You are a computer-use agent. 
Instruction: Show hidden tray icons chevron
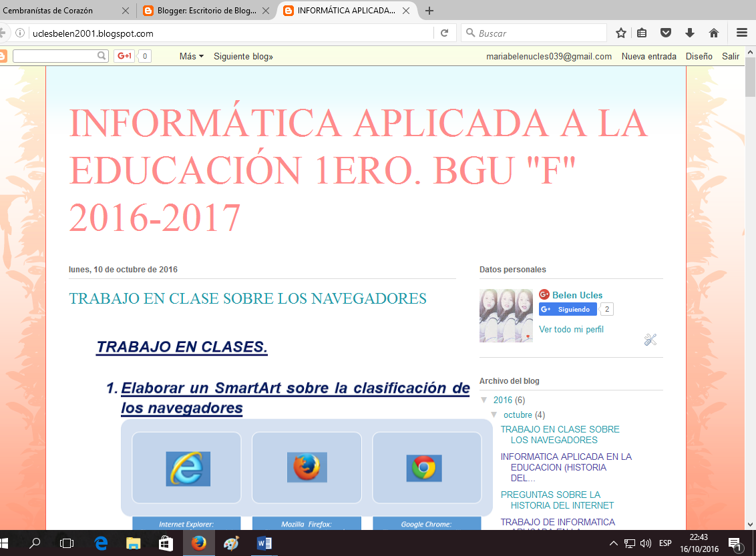pyautogui.click(x=613, y=543)
